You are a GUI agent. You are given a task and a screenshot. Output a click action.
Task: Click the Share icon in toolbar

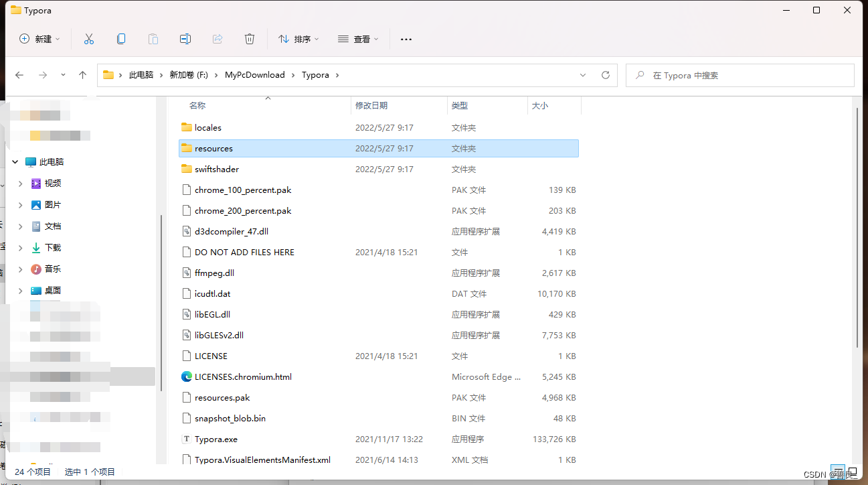218,39
